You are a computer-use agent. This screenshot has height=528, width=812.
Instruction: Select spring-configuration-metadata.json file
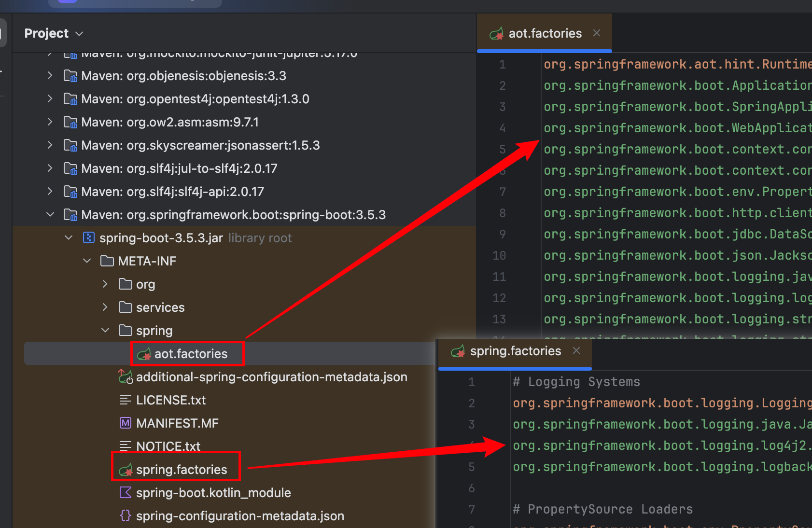pyautogui.click(x=240, y=516)
